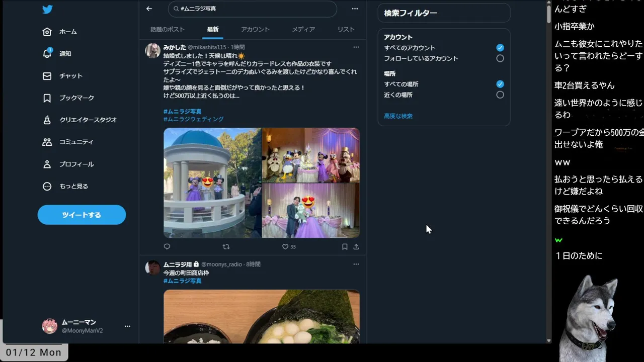Open more menu on ムニラジ用 post
The image size is (644, 362).
point(356,264)
